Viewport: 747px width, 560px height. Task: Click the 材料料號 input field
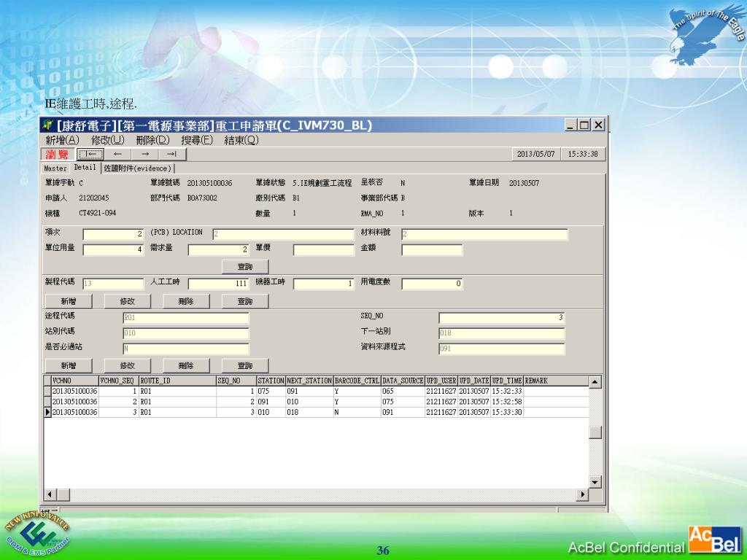click(484, 234)
